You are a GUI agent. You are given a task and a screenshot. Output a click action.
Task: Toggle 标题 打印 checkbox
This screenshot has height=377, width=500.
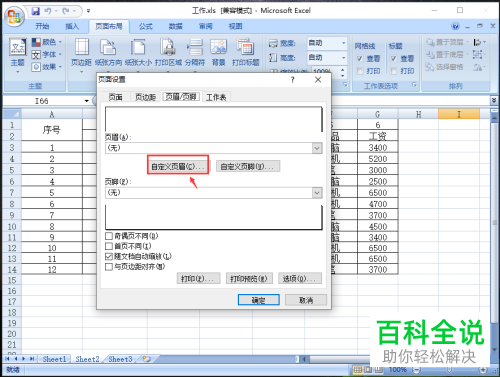coord(394,71)
